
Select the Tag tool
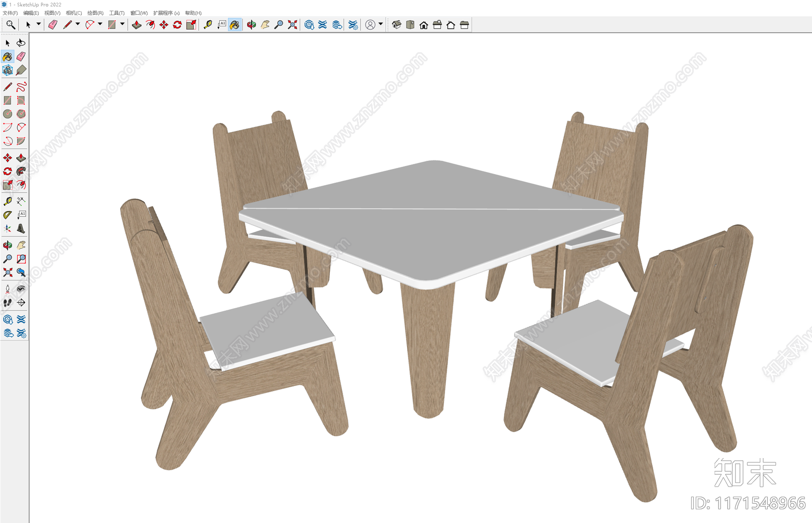click(21, 70)
